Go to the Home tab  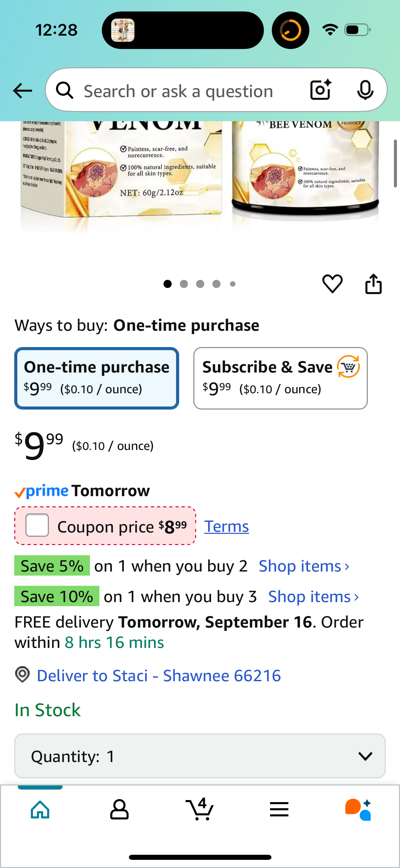pyautogui.click(x=40, y=809)
